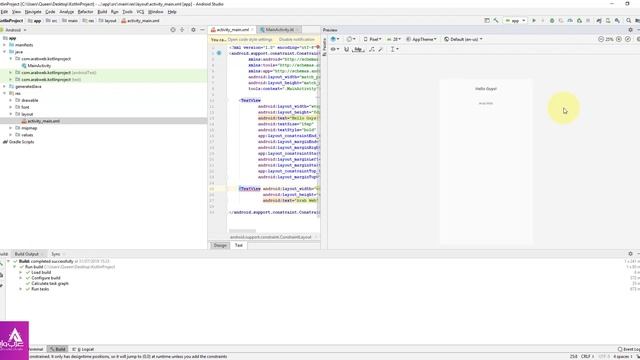Viewport: 640px width, 360px height.
Task: Click the Build tool window button at bottom
Action: coord(58,349)
